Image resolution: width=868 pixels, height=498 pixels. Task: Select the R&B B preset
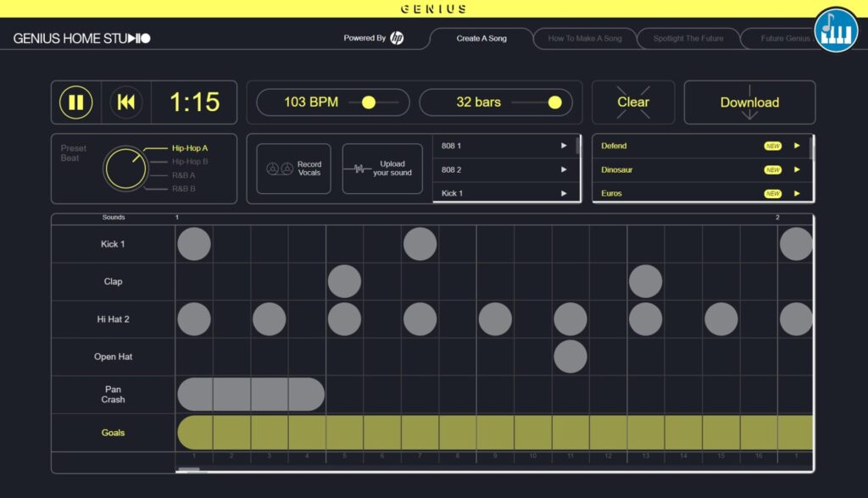183,189
